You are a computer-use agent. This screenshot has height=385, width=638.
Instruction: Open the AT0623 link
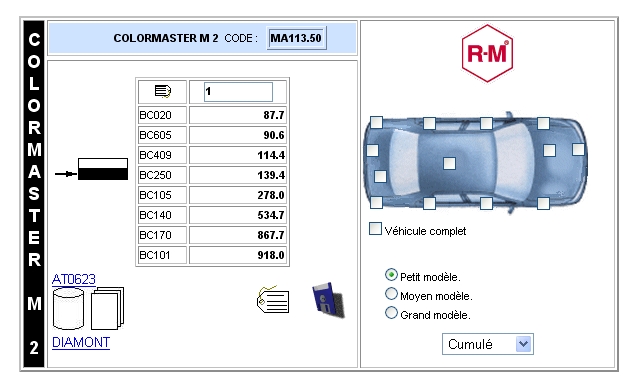click(x=74, y=279)
